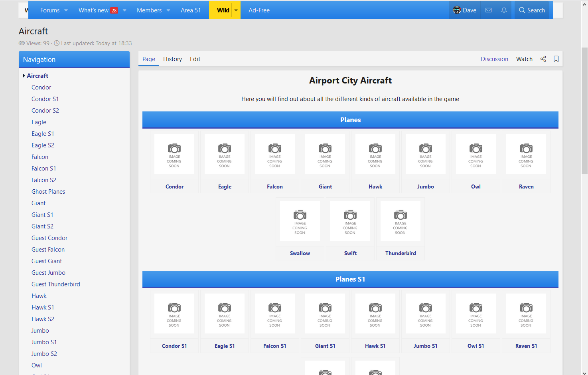Click the Raven placeholder image
This screenshot has width=588, height=375.
[x=526, y=154]
